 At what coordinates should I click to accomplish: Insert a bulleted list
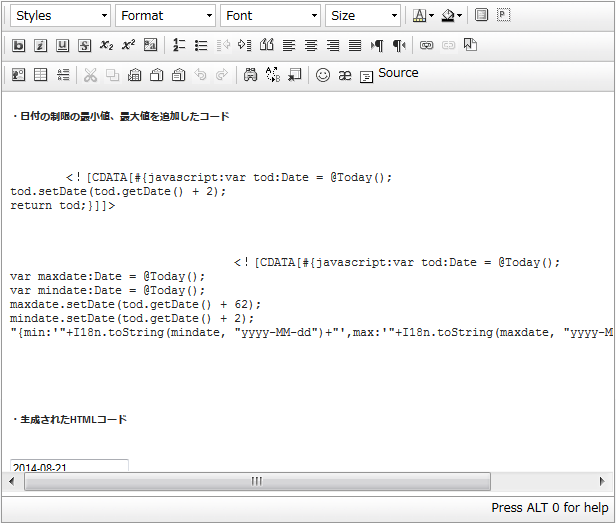click(201, 46)
